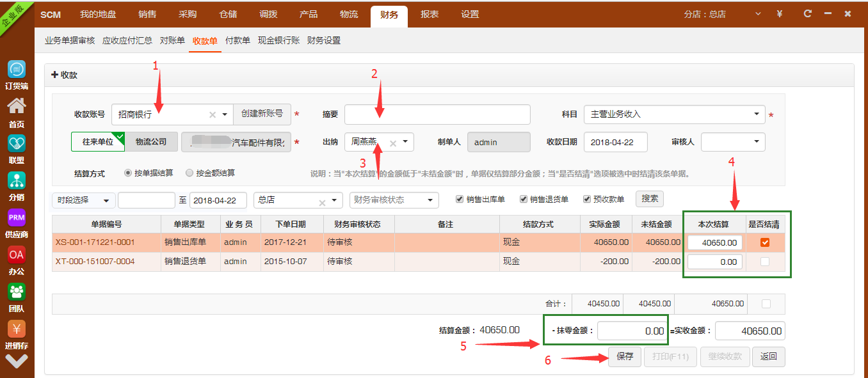Expand the 科目 主营业务收入 dropdown
The width and height of the screenshot is (868, 378).
coord(757,114)
